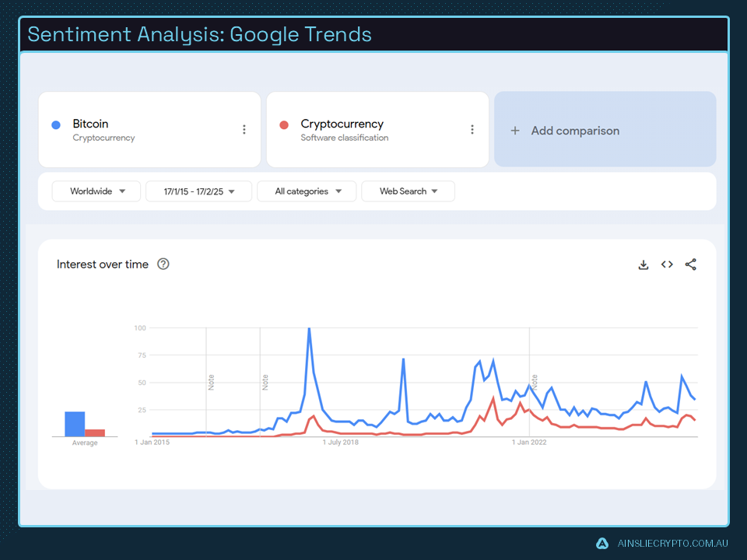Image resolution: width=747 pixels, height=560 pixels.
Task: Open the 17/1/15 - 17/2/25 date dropdown
Action: tap(197, 191)
